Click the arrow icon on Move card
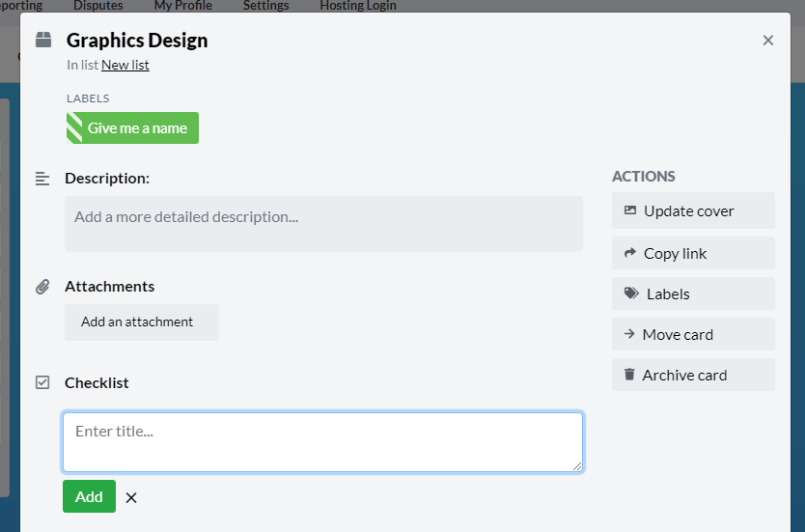 click(629, 334)
